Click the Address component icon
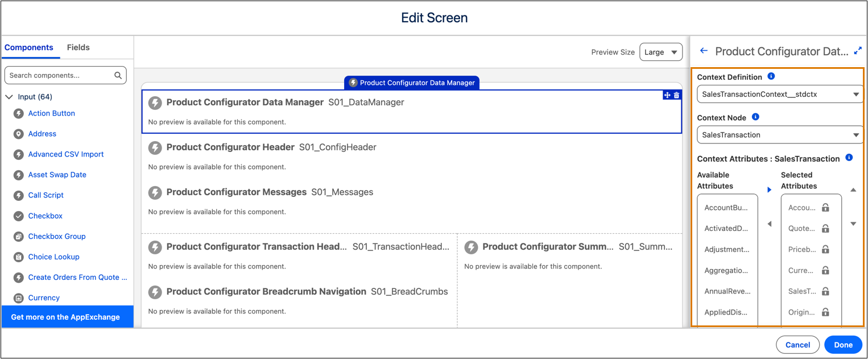The width and height of the screenshot is (868, 359). point(18,134)
